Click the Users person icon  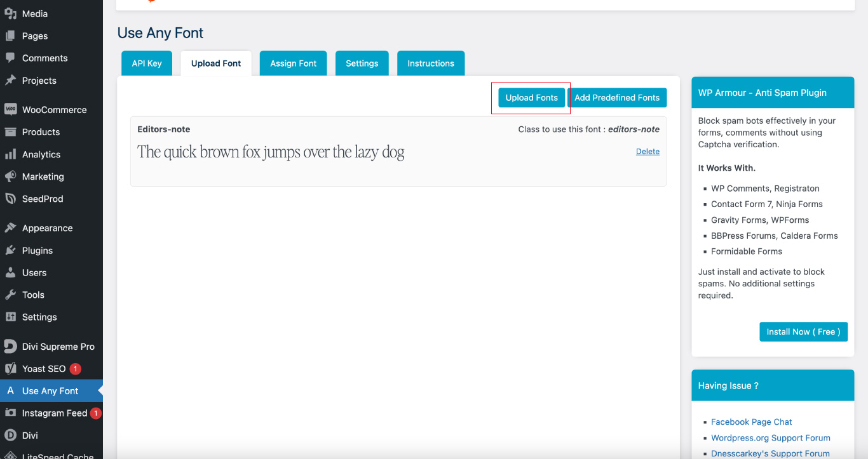point(10,272)
